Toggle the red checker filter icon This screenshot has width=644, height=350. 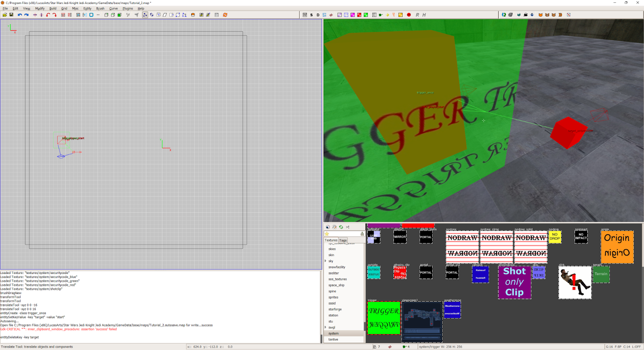point(359,15)
